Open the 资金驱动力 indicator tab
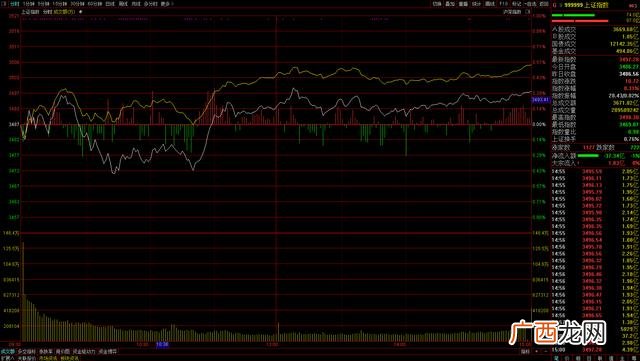The image size is (640, 361). pos(84,351)
